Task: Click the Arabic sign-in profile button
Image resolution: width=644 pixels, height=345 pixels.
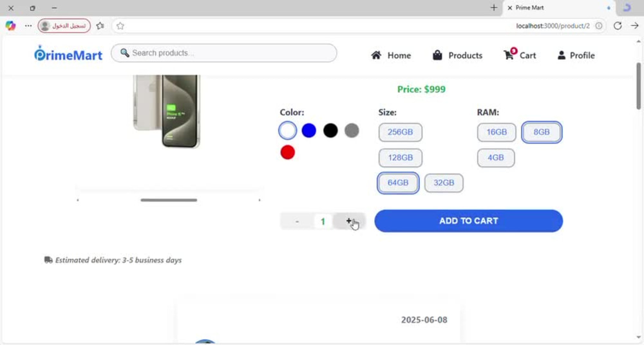Action: pos(64,26)
